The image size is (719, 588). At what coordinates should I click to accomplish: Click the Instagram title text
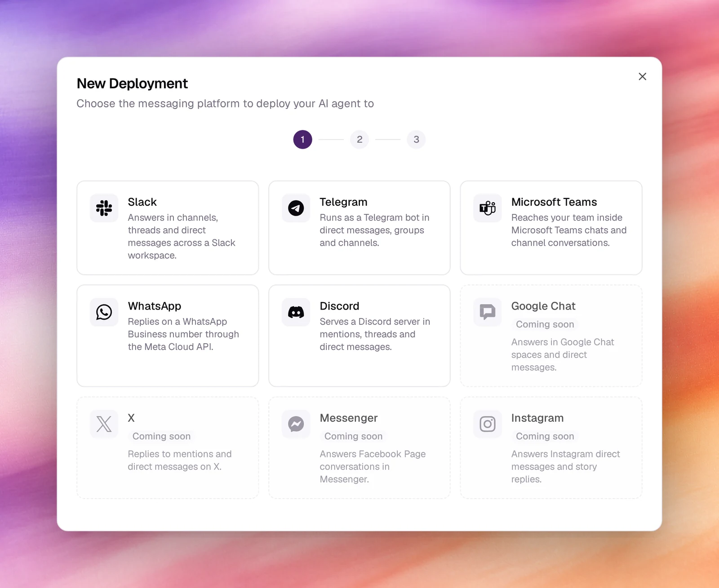click(537, 418)
